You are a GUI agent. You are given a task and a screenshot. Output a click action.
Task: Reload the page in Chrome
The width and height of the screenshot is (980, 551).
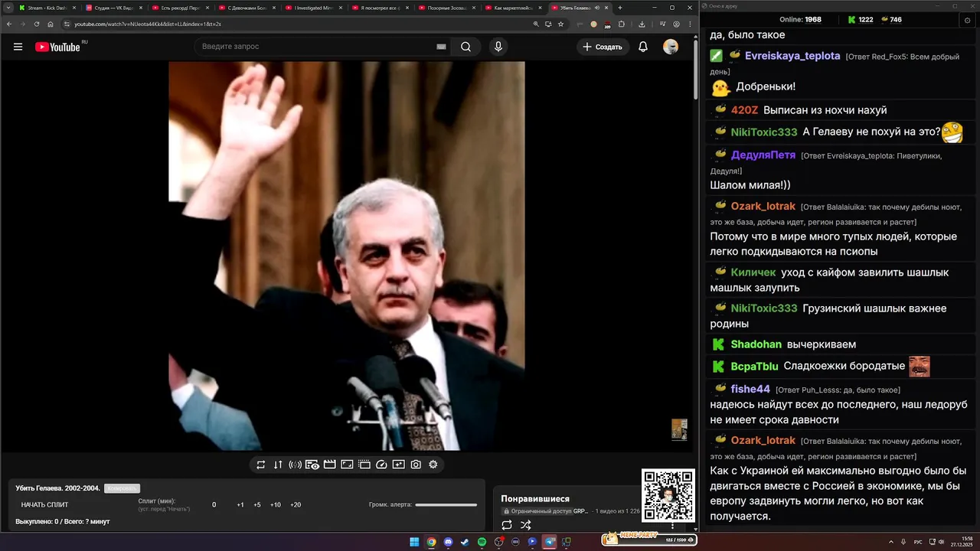tap(36, 24)
